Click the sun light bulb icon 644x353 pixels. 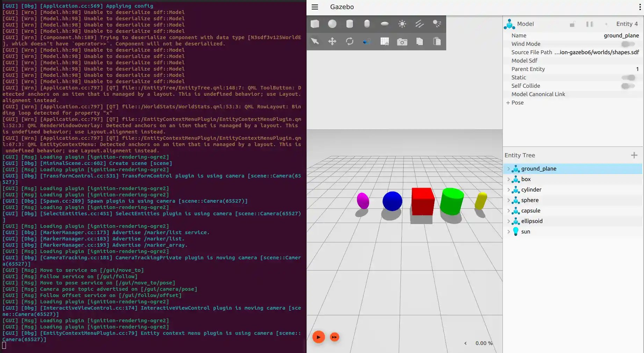(516, 231)
